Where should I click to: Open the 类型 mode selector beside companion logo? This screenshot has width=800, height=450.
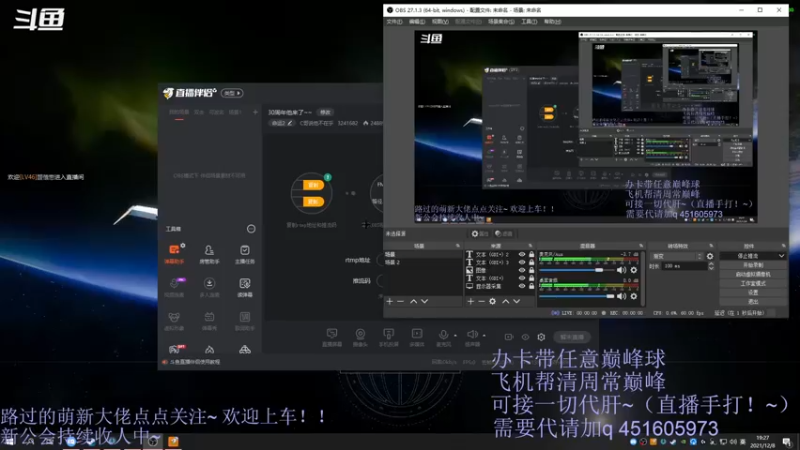232,93
